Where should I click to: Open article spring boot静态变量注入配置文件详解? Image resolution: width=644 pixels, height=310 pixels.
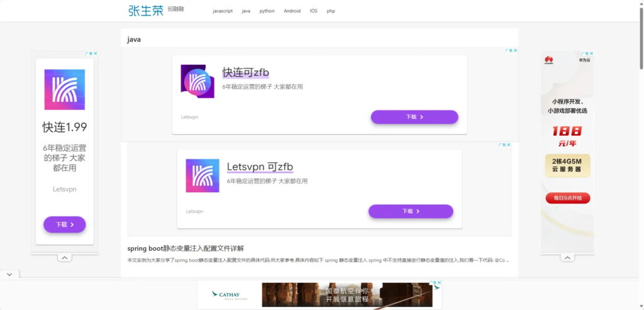click(186, 248)
